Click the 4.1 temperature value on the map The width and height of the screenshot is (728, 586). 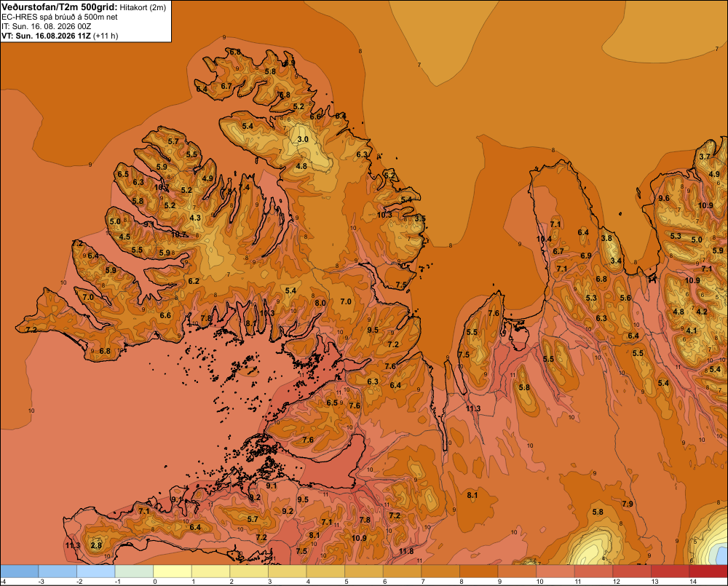692,330
